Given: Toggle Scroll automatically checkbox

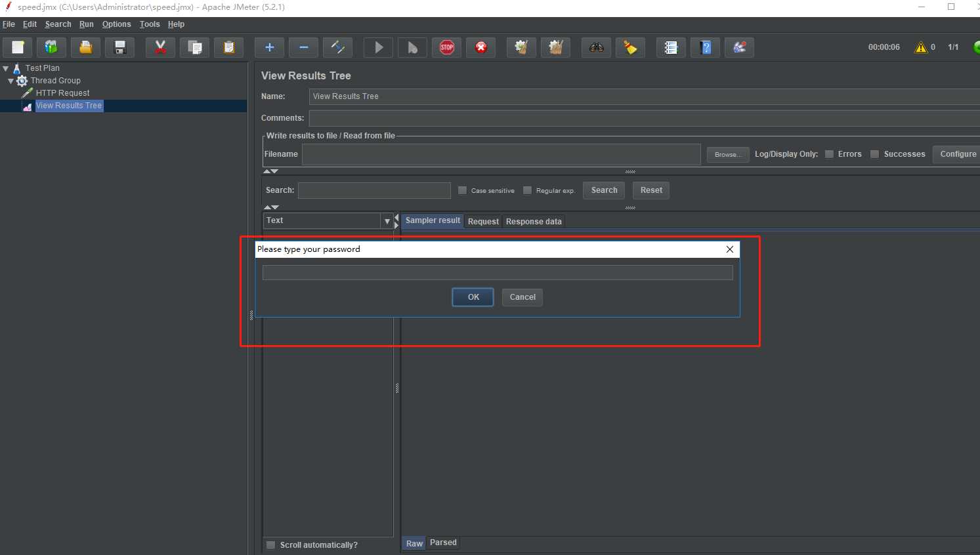Looking at the screenshot, I should 270,545.
